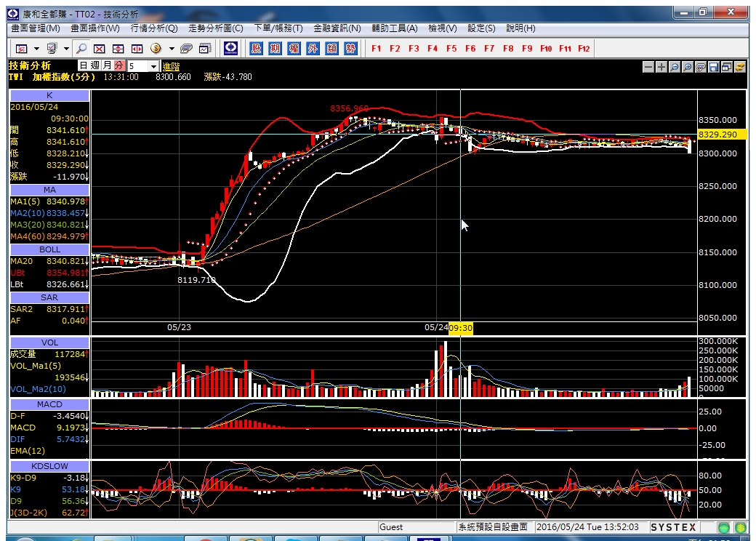
Task: Open the 走勢分析圖(C) menu
Action: pos(215,28)
